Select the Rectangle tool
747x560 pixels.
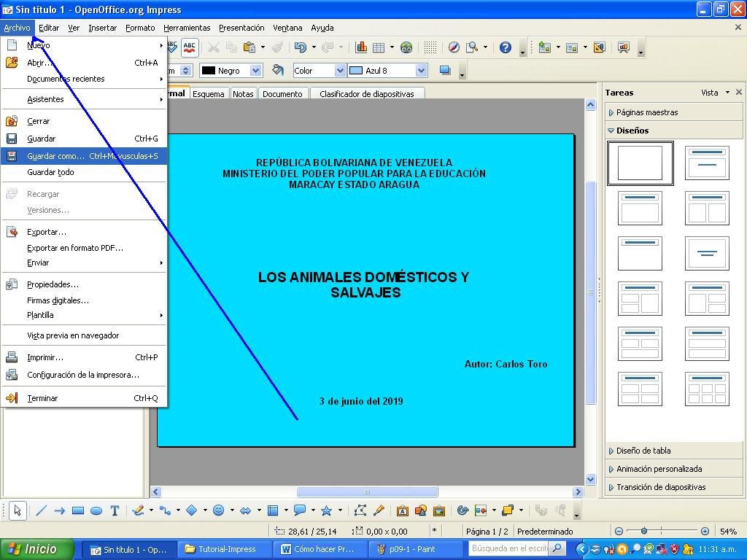[x=77, y=510]
